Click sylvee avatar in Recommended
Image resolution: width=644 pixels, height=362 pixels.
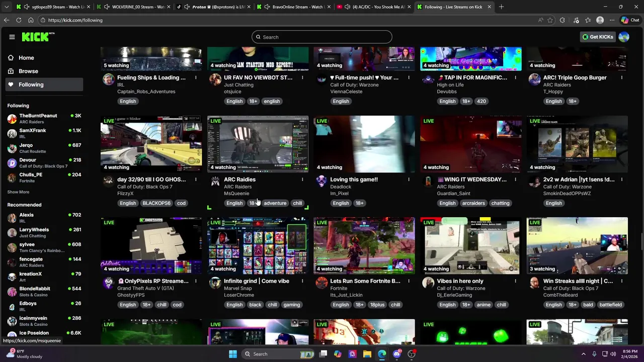[x=12, y=247]
